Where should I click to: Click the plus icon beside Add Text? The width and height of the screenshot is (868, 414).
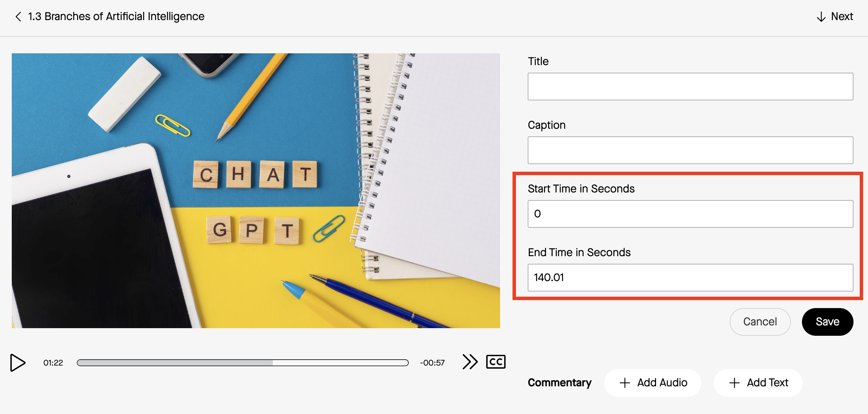click(734, 382)
